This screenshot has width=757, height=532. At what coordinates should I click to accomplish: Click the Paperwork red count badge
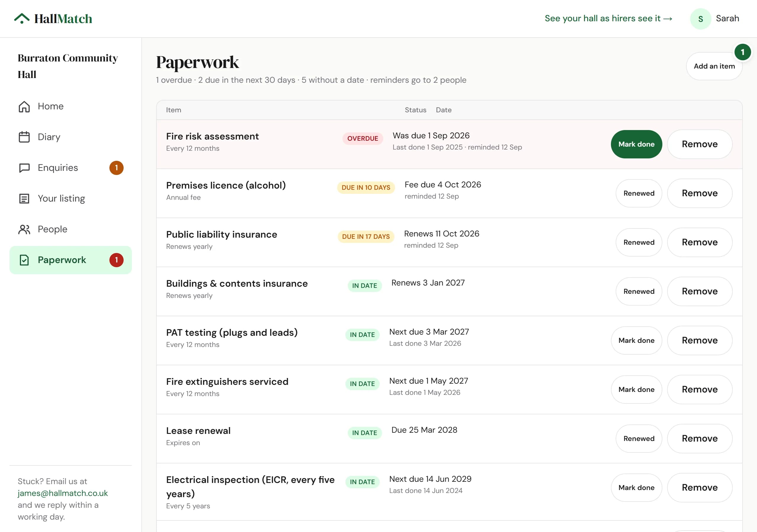pyautogui.click(x=117, y=260)
